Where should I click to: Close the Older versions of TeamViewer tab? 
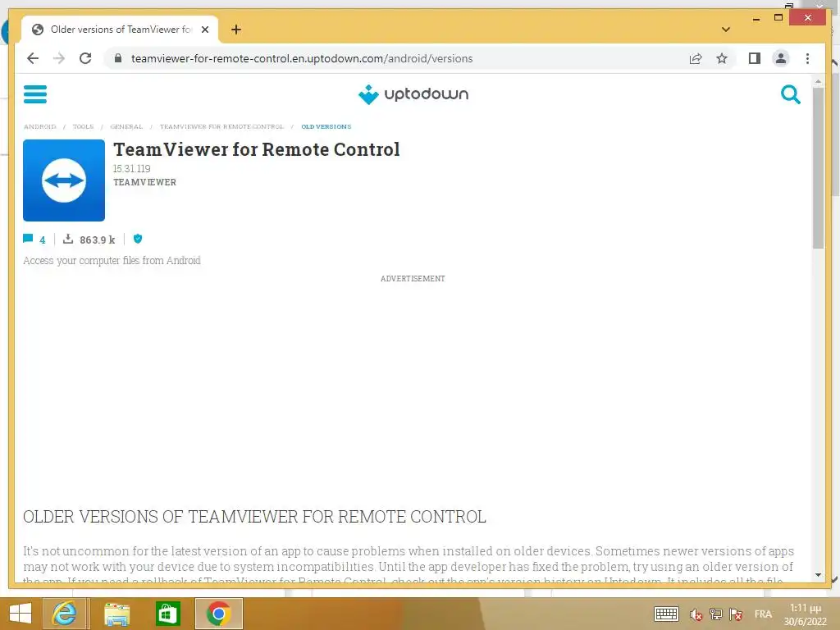[x=204, y=30]
